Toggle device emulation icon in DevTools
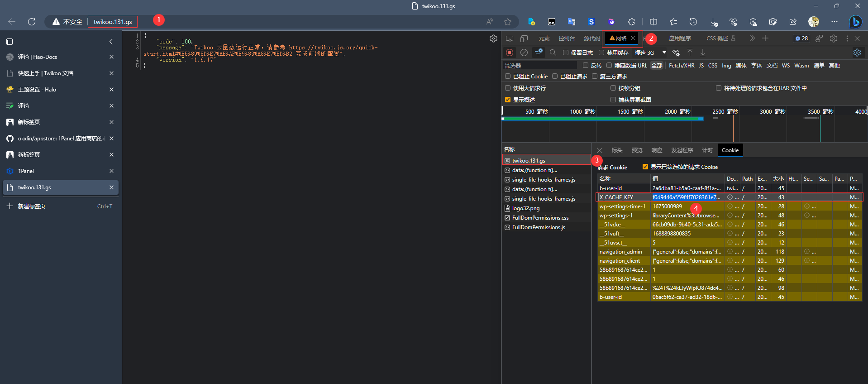 tap(524, 38)
